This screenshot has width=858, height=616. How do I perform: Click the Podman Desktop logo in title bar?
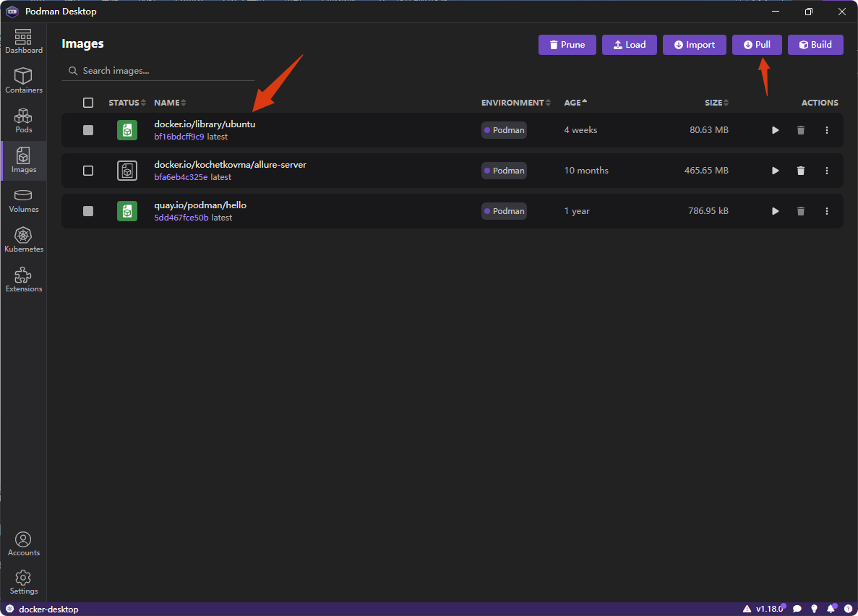(x=12, y=12)
